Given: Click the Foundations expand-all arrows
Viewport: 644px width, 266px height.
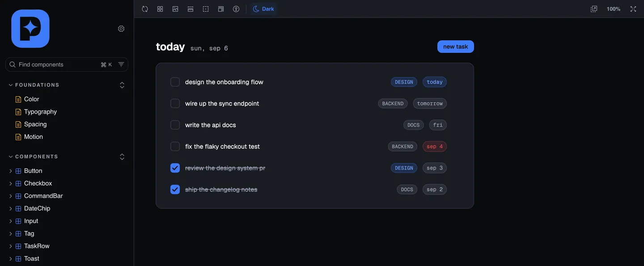Looking at the screenshot, I should tap(122, 85).
